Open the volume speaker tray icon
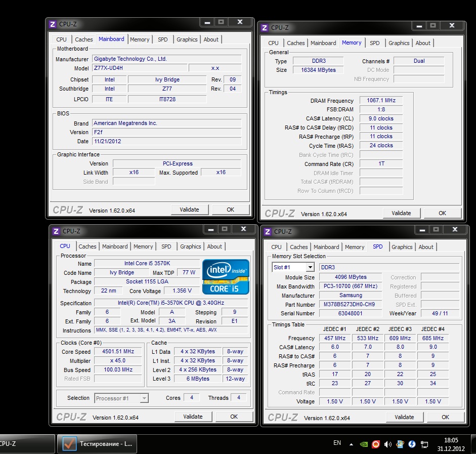Viewport: 476px width, 454px height. click(x=387, y=444)
